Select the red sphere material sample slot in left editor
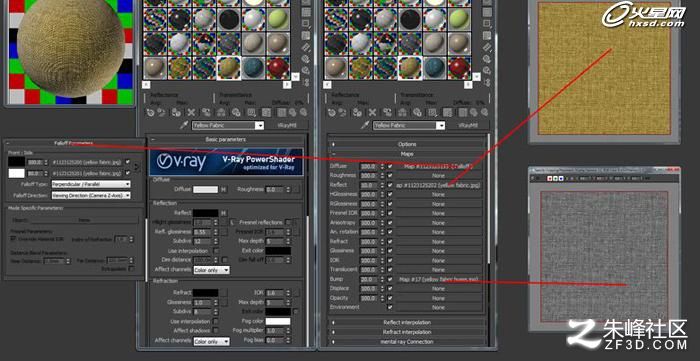Screen dimensions: 700x361 coord(278,68)
